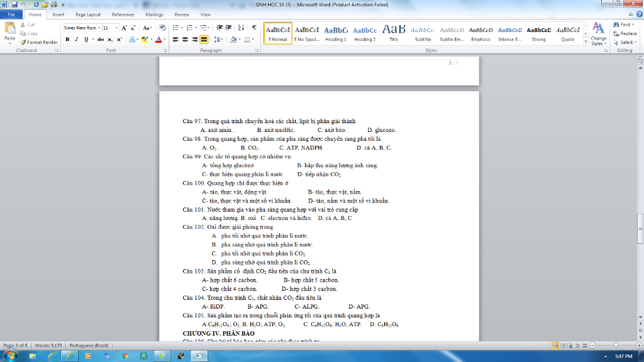This screenshot has width=644, height=362.
Task: Set Center alignment
Action: [186, 40]
